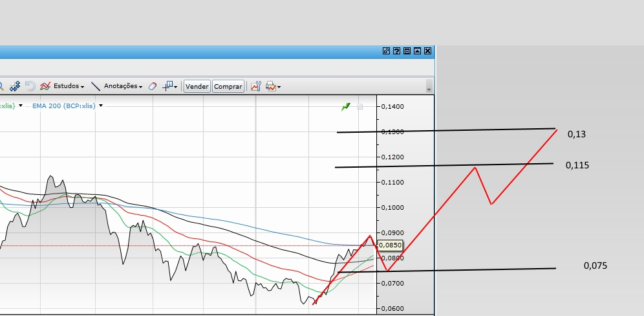This screenshot has width=644, height=316.
Task: Click the Vender button
Action: [197, 86]
